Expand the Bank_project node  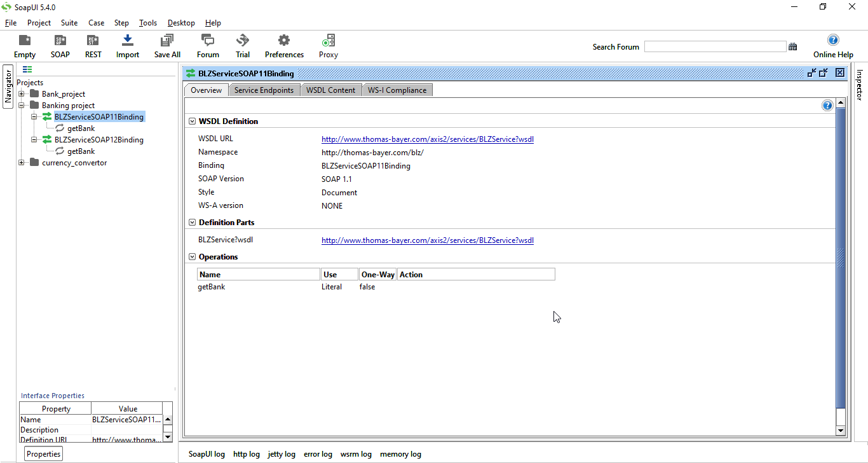click(22, 93)
